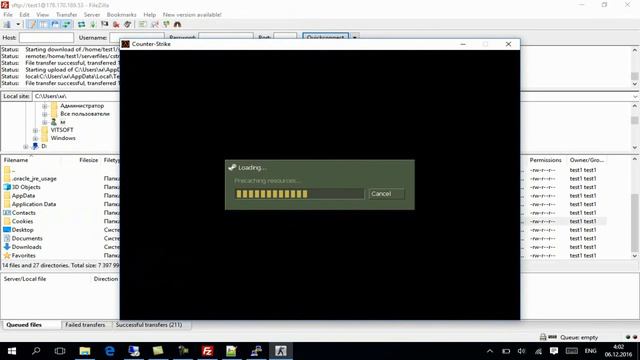Image resolution: width=640 pixels, height=360 pixels.
Task: Expand Windows folder in local tree
Action: pos(35,138)
